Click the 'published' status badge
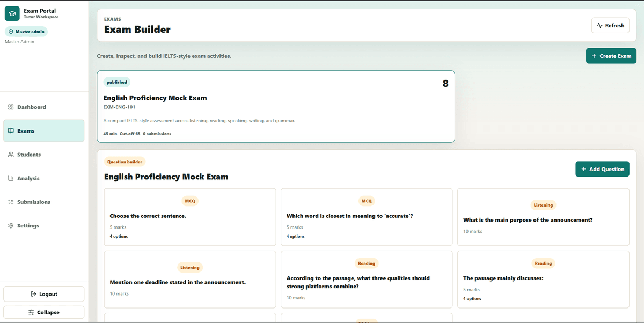Screen dimensions: 644x323 click(117, 82)
